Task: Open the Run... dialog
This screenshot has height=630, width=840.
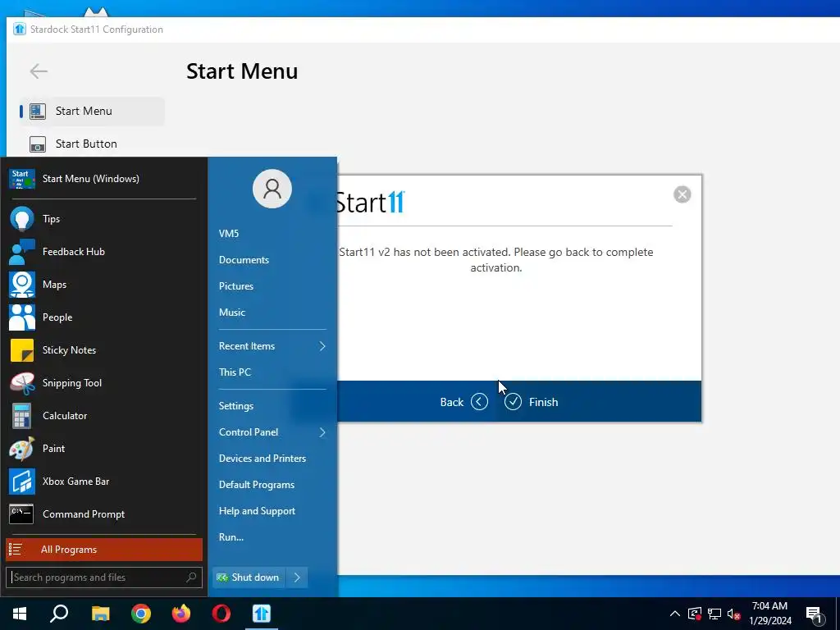Action: pyautogui.click(x=231, y=537)
